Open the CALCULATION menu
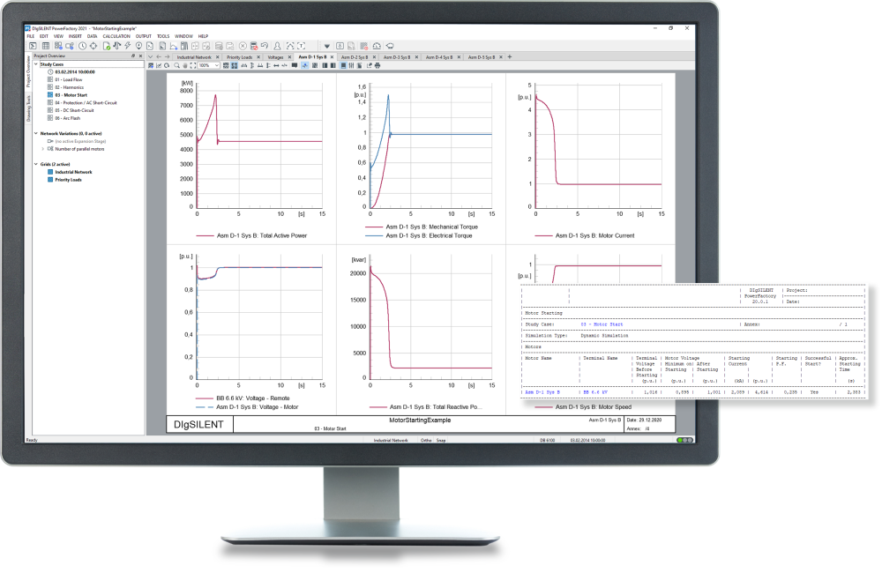Screen dimensions: 882x588 click(x=116, y=36)
